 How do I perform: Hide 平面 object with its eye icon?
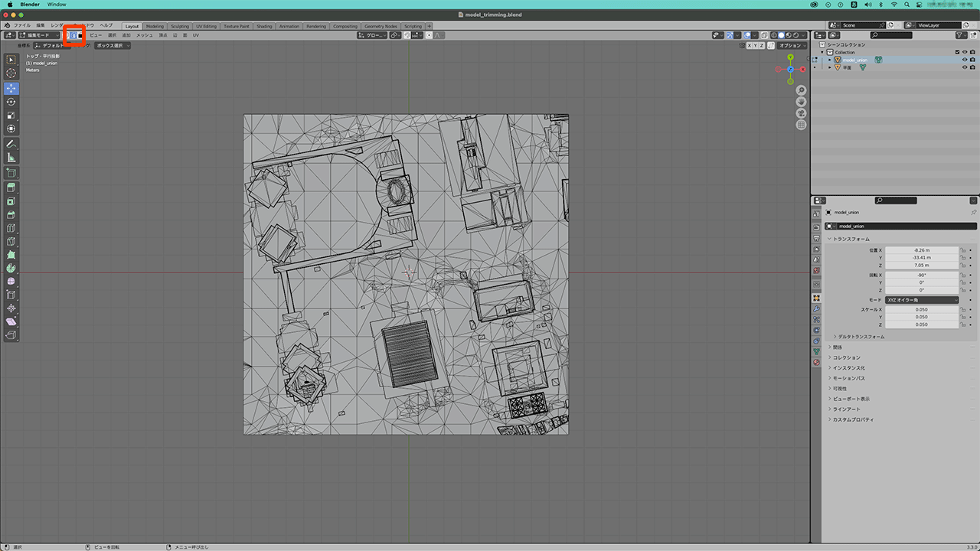point(964,67)
